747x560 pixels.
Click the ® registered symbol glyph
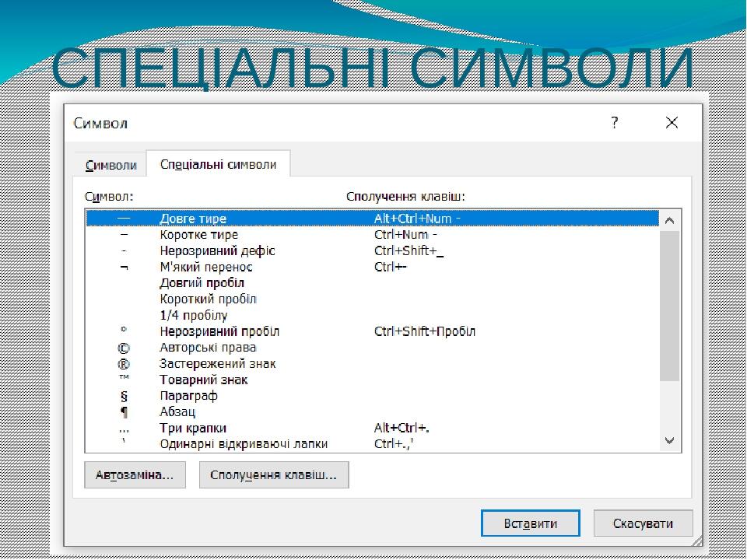pyautogui.click(x=124, y=364)
